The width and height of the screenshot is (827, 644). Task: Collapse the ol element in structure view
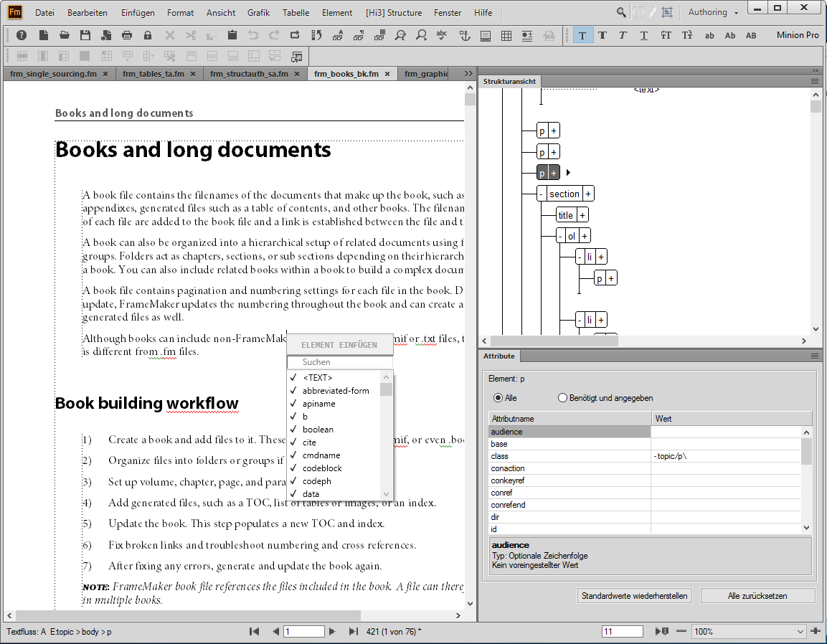tap(561, 236)
